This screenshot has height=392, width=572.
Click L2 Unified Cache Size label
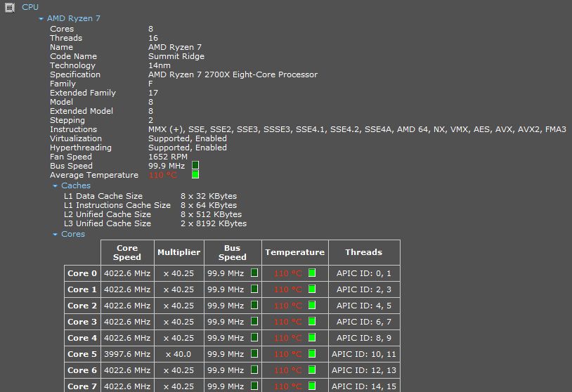click(108, 214)
